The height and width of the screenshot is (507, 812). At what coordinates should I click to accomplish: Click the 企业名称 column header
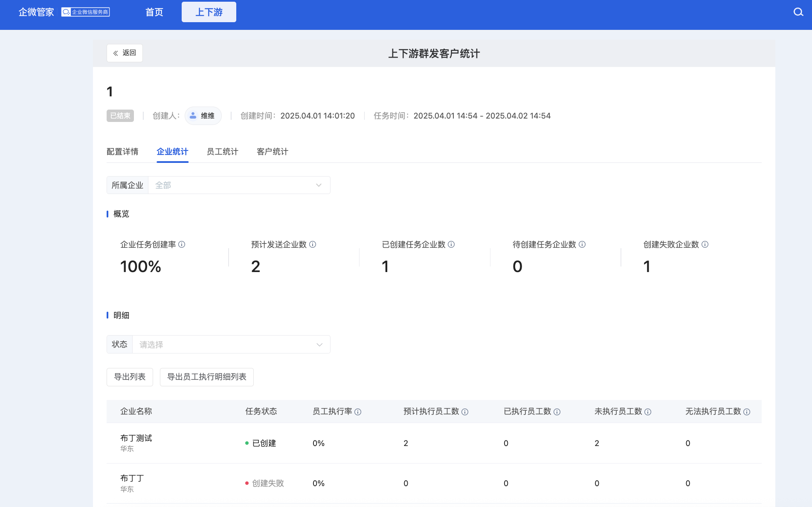pos(136,411)
